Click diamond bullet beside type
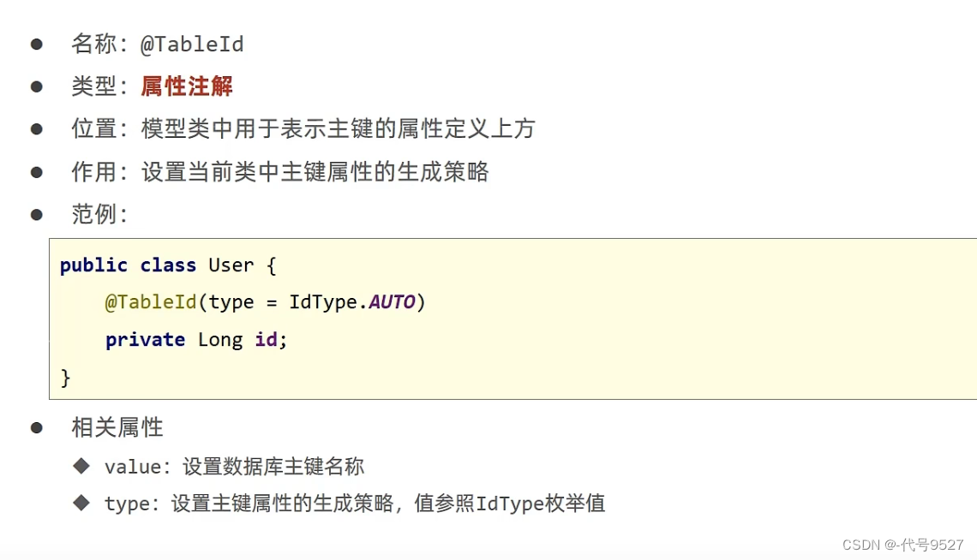The image size is (977, 560). tap(81, 502)
